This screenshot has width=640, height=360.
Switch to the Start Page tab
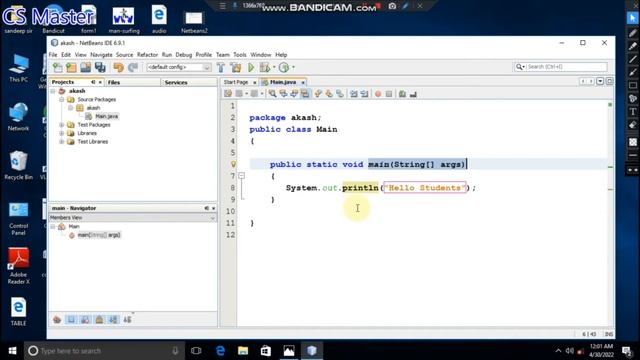(236, 82)
